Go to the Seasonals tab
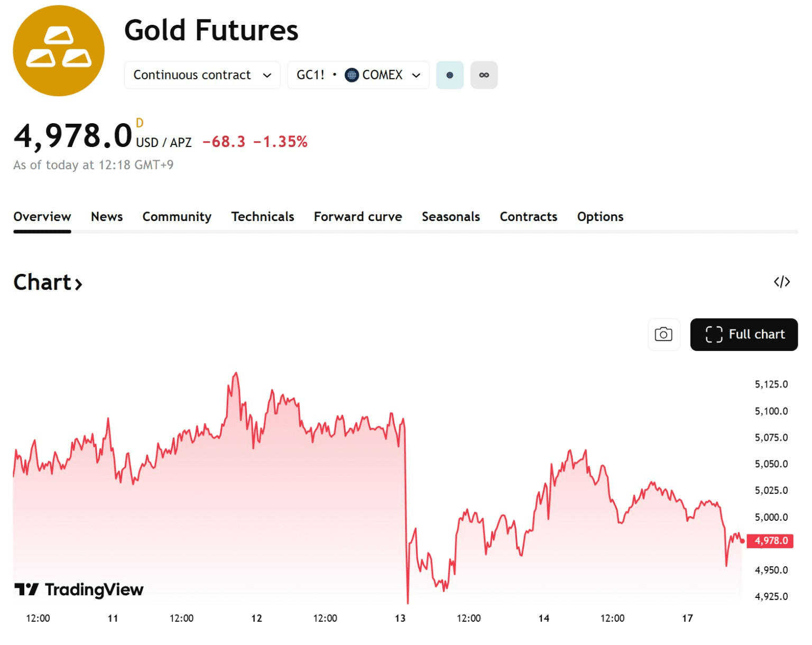 (x=451, y=217)
